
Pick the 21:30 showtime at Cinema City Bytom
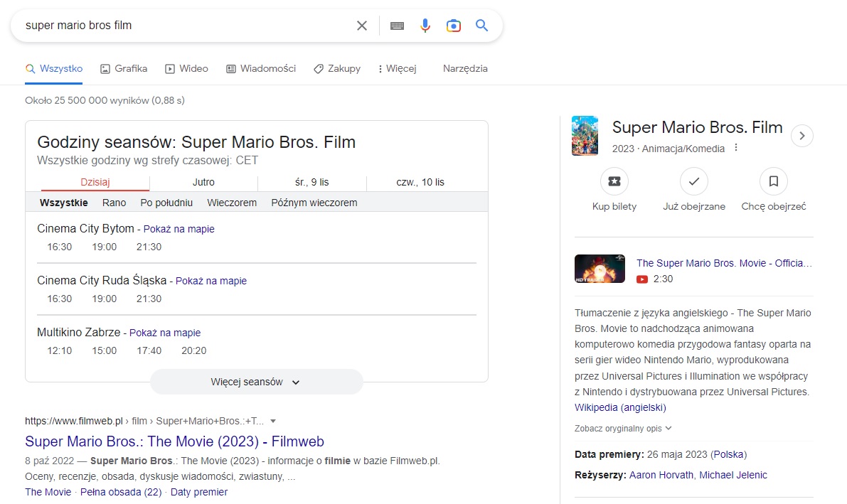tap(149, 247)
